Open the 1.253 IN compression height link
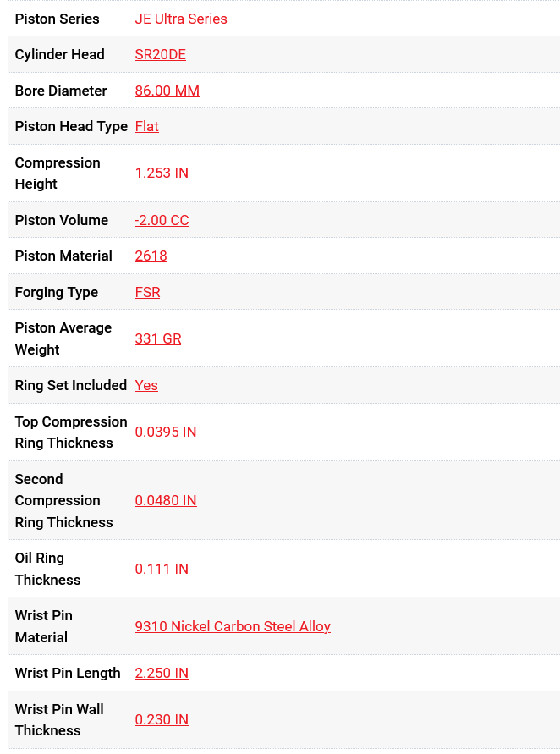 162,173
